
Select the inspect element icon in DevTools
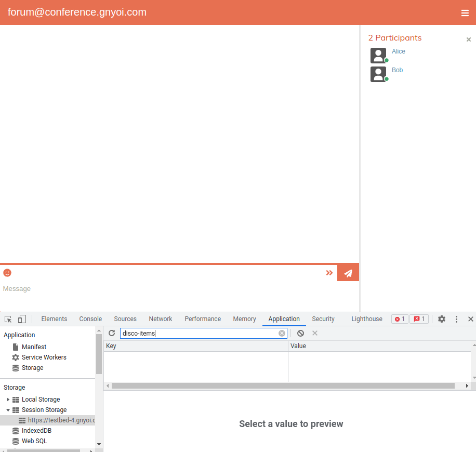click(x=7, y=318)
